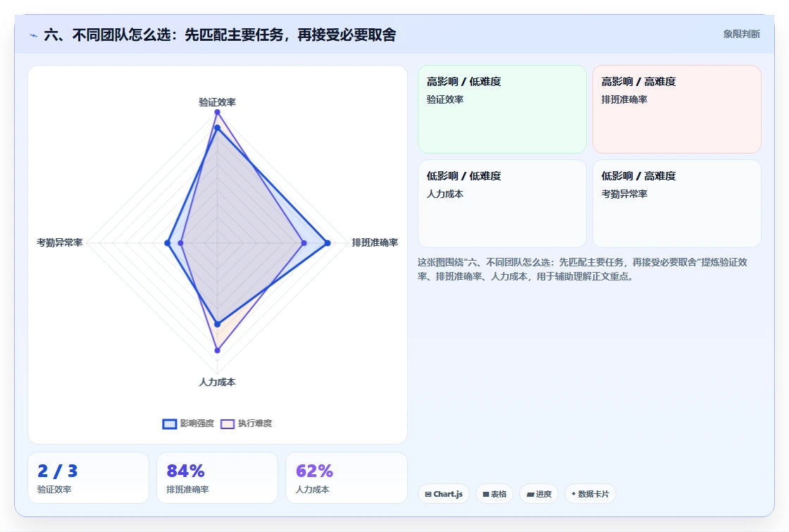This screenshot has width=789, height=532.
Task: Click the 验证效率 axis label on radar chart
Action: coord(218,102)
